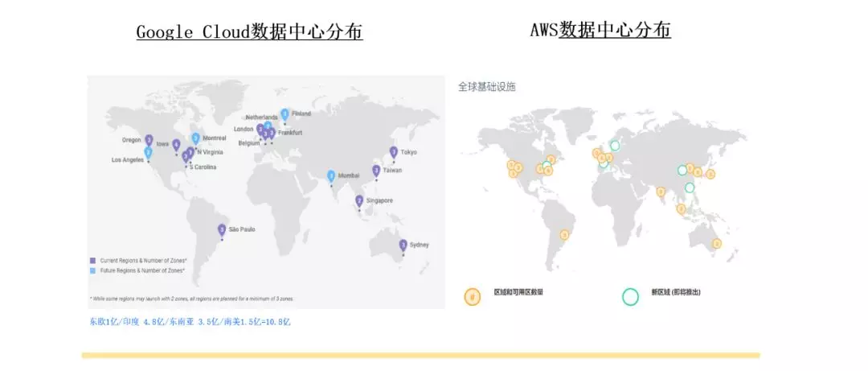Click the blue Finland pin
The height and width of the screenshot is (371, 868).
(x=285, y=115)
